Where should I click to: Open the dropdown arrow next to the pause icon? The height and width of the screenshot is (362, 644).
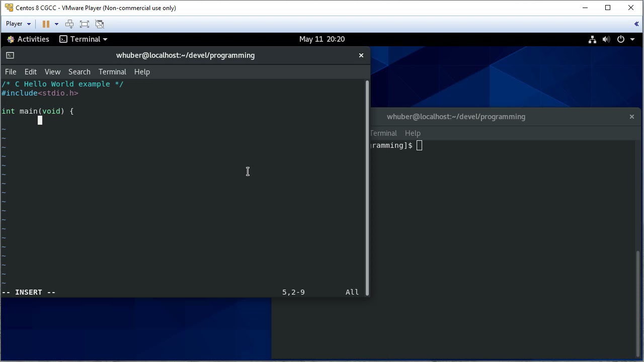(x=56, y=24)
